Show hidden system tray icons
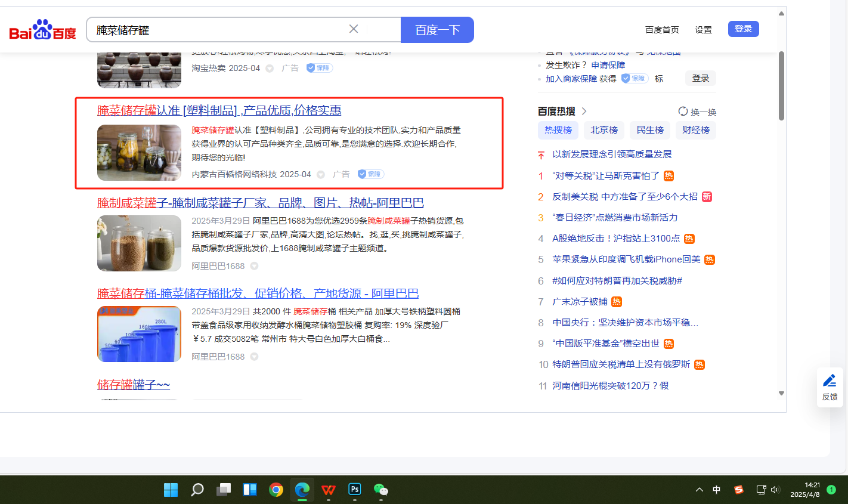This screenshot has width=848, height=504. [699, 490]
